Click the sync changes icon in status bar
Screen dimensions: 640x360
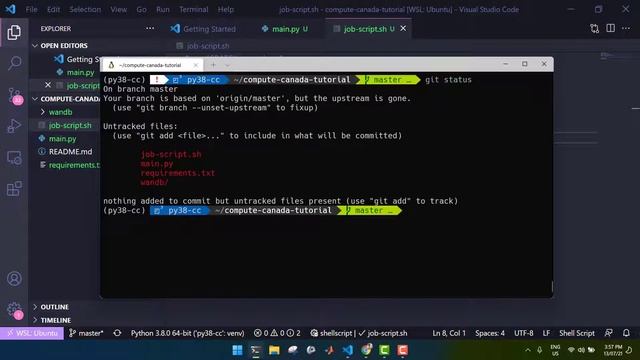(117, 333)
